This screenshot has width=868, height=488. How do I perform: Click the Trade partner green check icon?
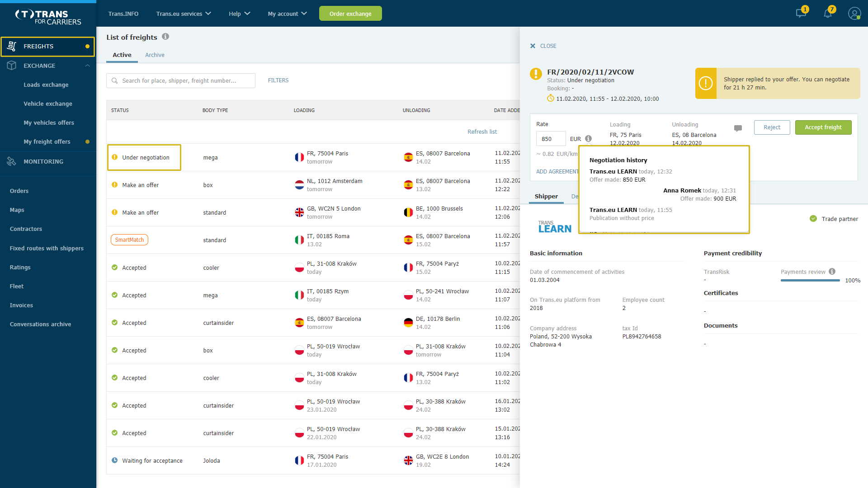click(813, 219)
